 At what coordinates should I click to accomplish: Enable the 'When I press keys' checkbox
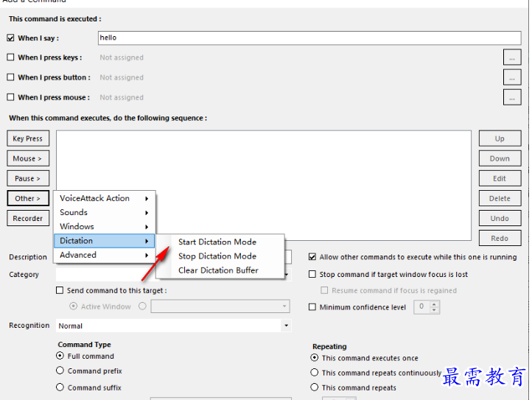[x=11, y=57]
